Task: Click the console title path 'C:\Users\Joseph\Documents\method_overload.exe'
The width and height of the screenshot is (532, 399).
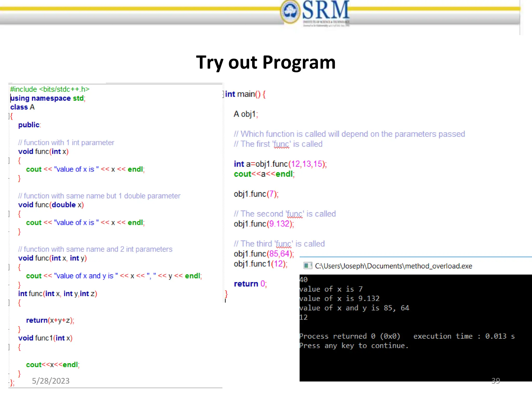Action: pyautogui.click(x=393, y=266)
